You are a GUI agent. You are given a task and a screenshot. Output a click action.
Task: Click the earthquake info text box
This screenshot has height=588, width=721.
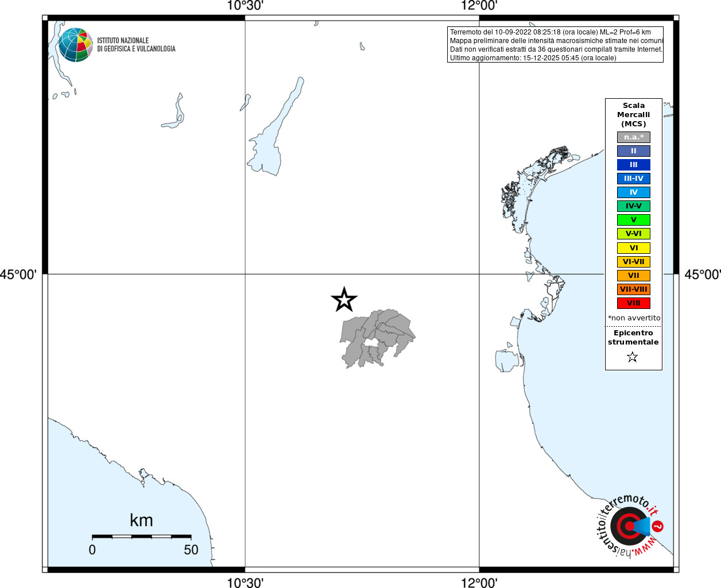click(555, 45)
